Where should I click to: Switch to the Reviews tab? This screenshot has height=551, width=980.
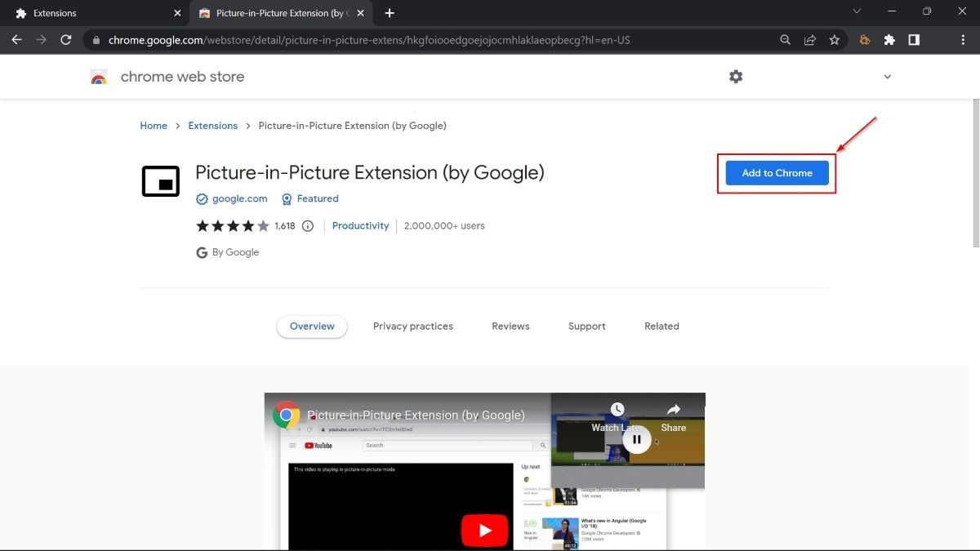pos(510,326)
